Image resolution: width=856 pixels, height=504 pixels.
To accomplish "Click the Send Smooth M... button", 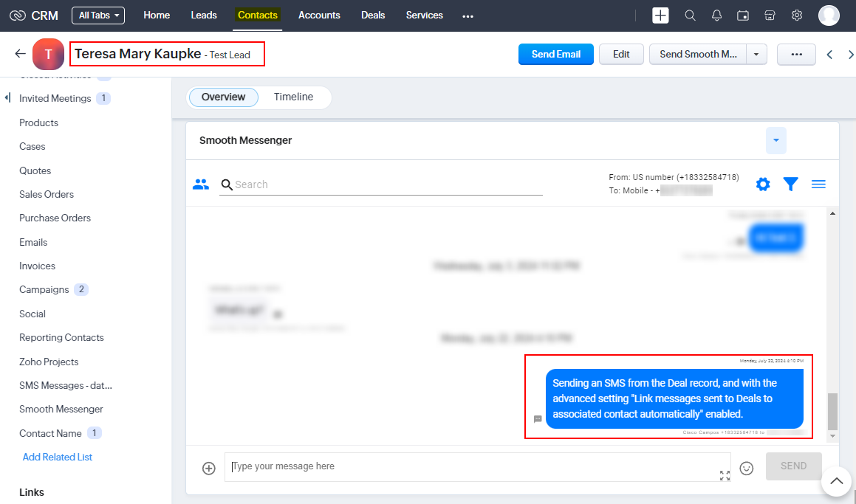I will pyautogui.click(x=698, y=54).
